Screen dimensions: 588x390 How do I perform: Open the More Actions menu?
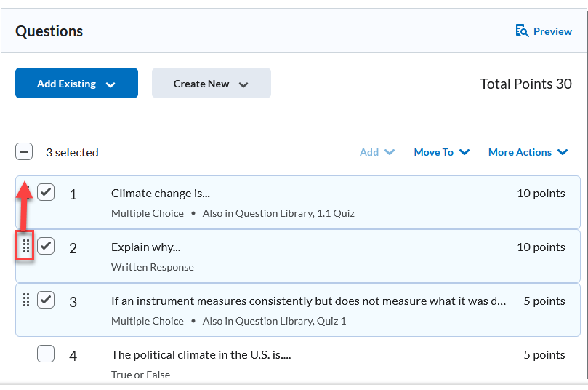528,152
